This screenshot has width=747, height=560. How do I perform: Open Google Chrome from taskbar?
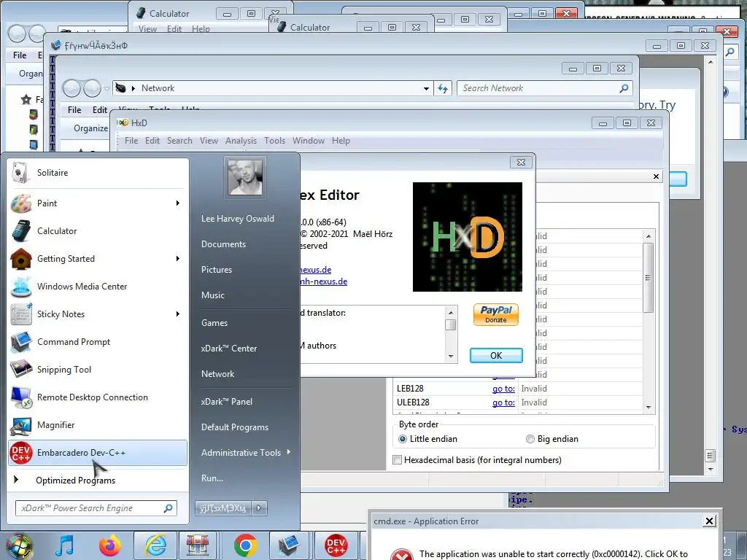[x=245, y=545]
